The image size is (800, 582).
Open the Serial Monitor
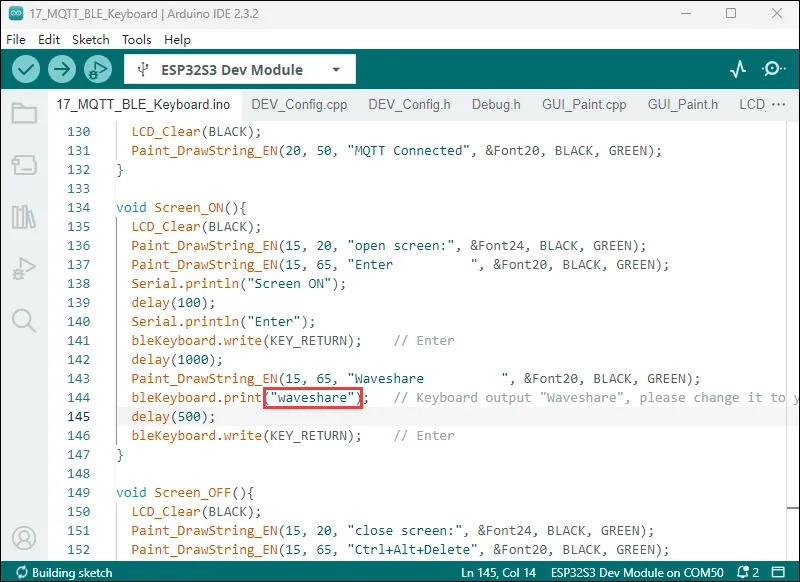coord(774,69)
